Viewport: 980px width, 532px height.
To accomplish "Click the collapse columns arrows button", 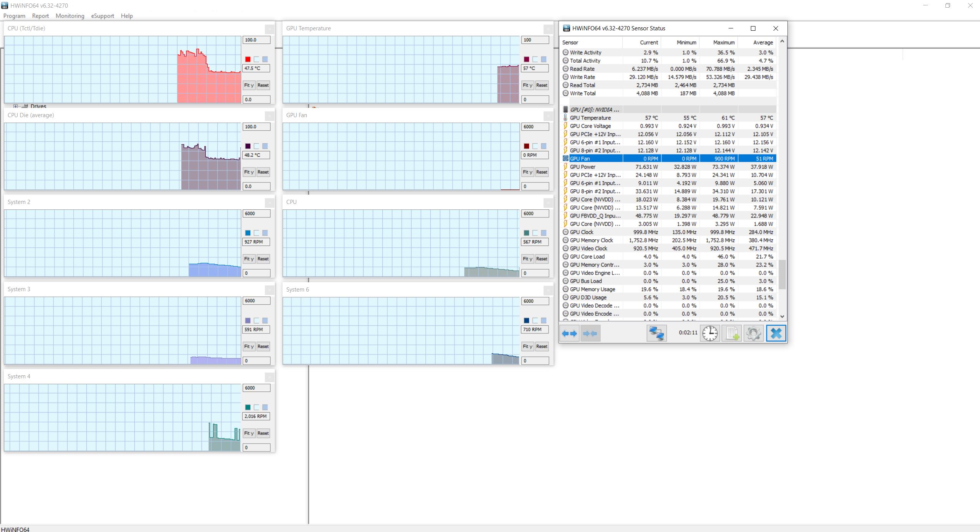I will coord(590,333).
